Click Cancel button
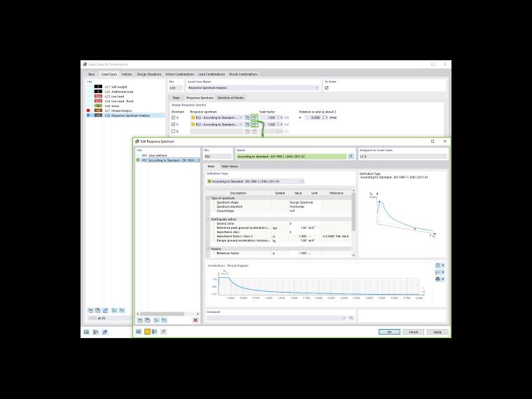The image size is (532, 399). (x=413, y=332)
